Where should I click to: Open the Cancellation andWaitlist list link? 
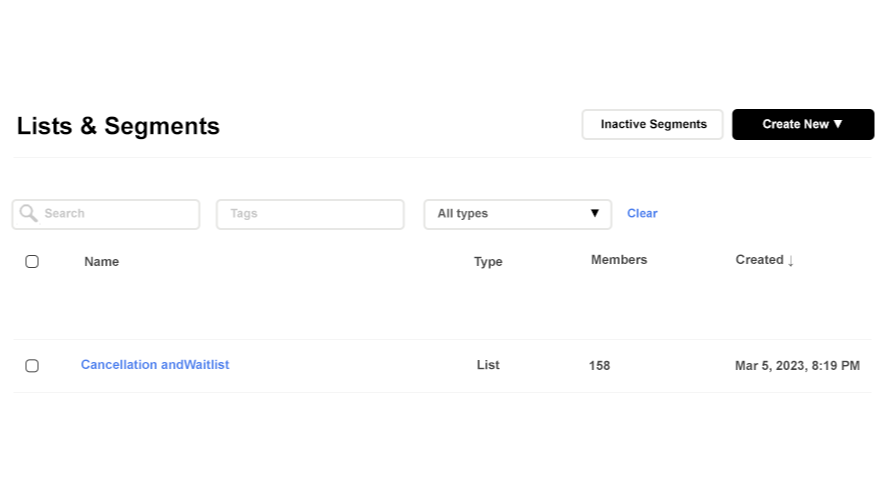coord(155,365)
